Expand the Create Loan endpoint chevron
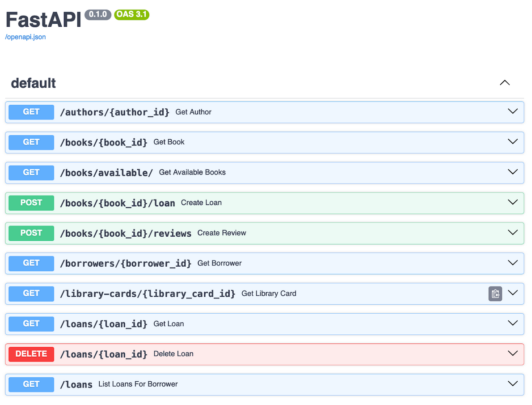Screen dimensions: 532x405 point(512,202)
